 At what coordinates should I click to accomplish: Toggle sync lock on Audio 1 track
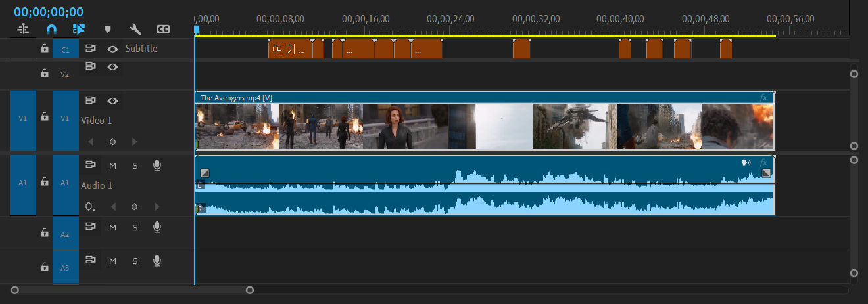[91, 165]
